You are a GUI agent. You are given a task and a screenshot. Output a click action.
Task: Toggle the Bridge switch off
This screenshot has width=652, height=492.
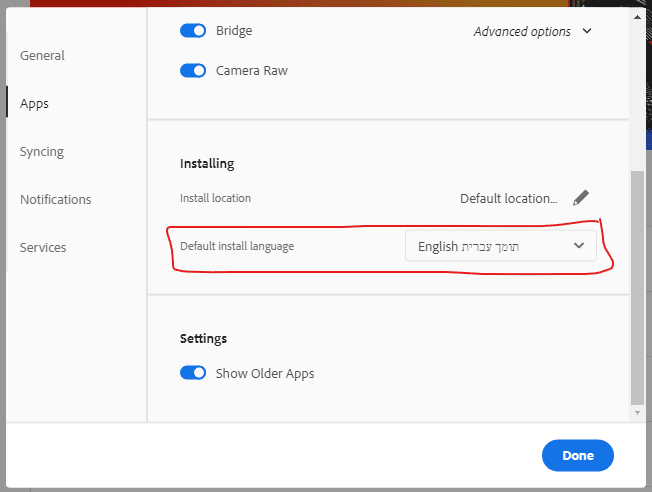(193, 31)
